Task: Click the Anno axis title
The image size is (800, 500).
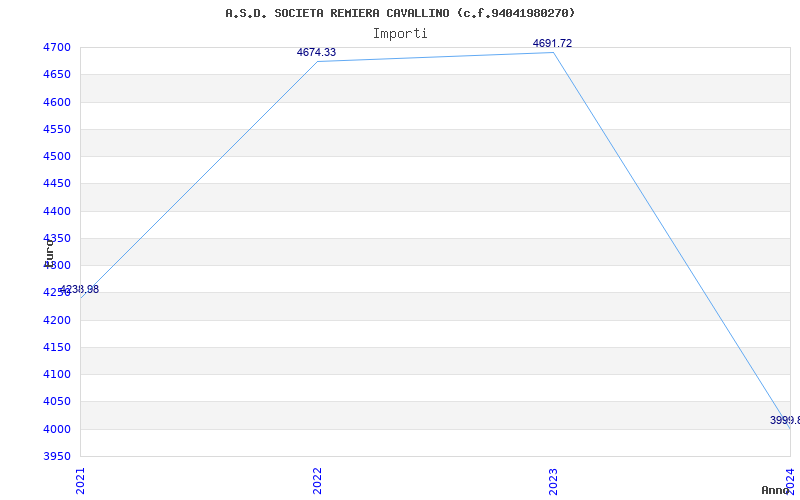Action: click(775, 490)
